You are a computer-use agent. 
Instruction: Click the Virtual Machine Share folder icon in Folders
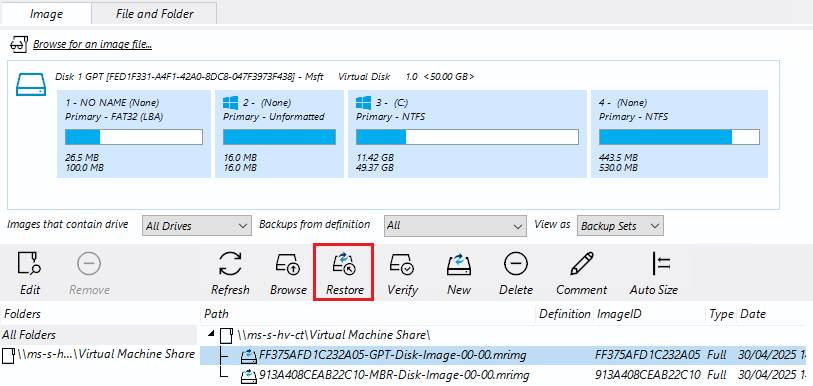coord(8,355)
